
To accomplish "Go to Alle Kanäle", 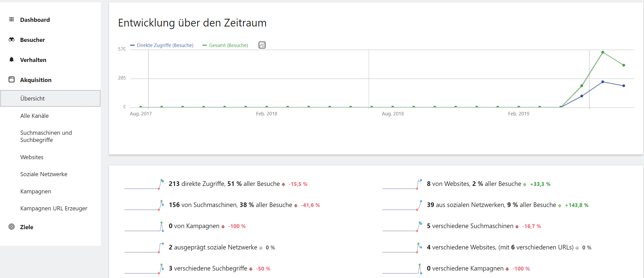I will click(x=34, y=116).
